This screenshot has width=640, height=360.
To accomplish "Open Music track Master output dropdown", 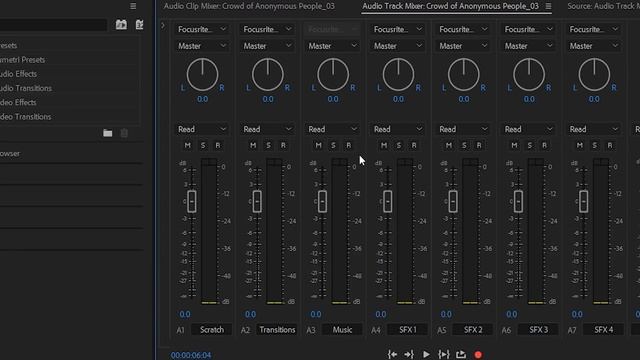I will coord(332,46).
